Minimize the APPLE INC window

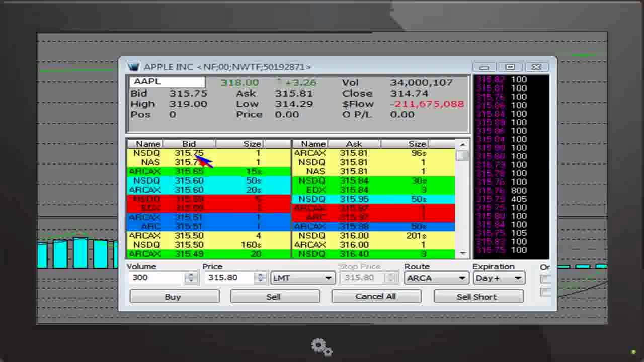(x=484, y=67)
